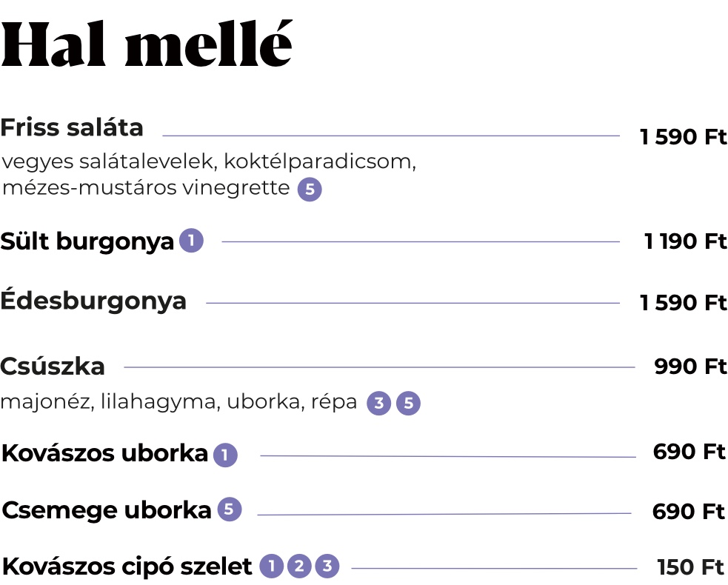Click allergen badge 5 under Csúszka
Viewport: 728px width, 585px height.
[x=408, y=403]
